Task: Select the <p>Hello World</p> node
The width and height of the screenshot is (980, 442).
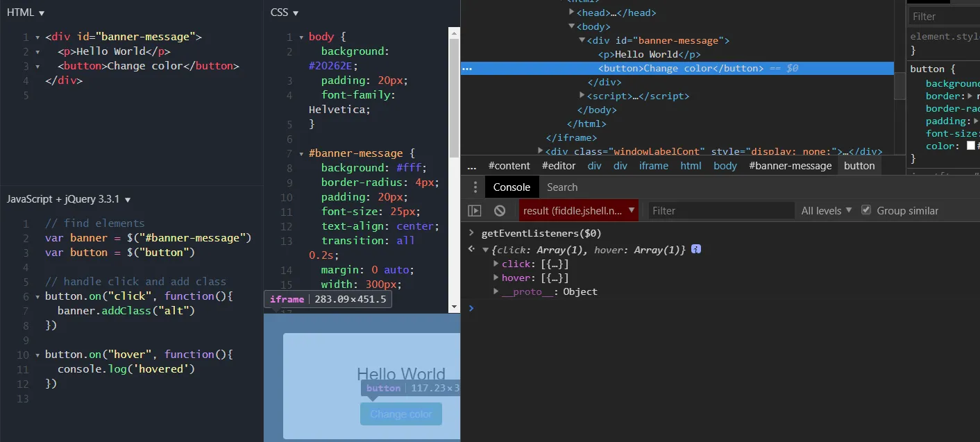Action: [x=650, y=54]
